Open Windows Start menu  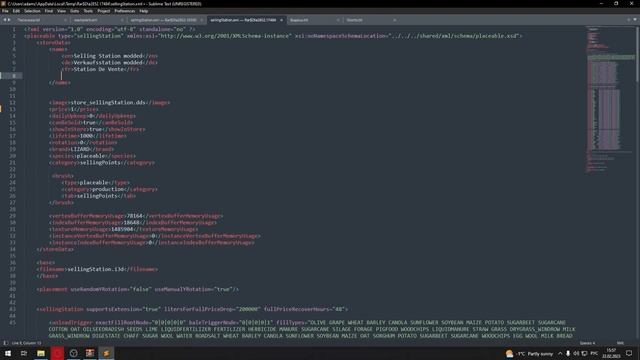8,353
